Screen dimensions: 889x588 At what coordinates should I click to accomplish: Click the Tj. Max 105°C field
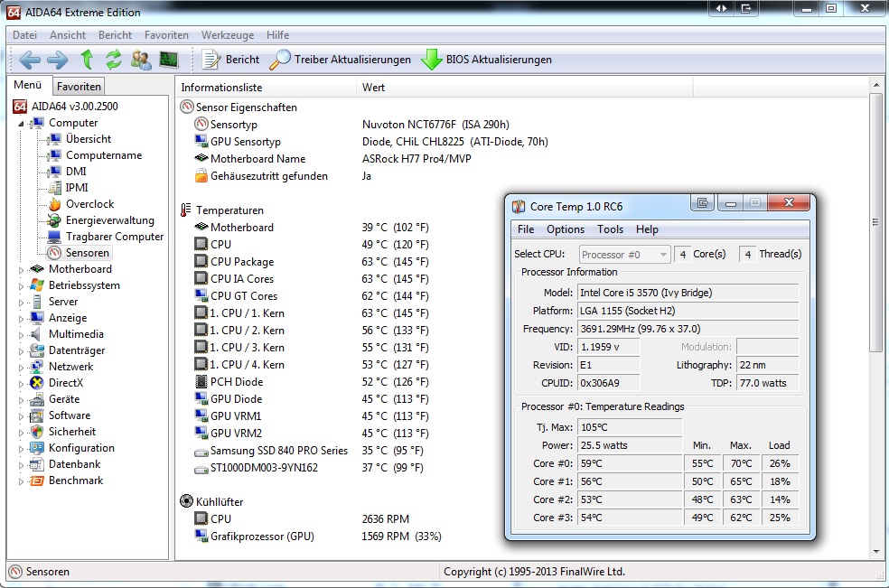(630, 427)
